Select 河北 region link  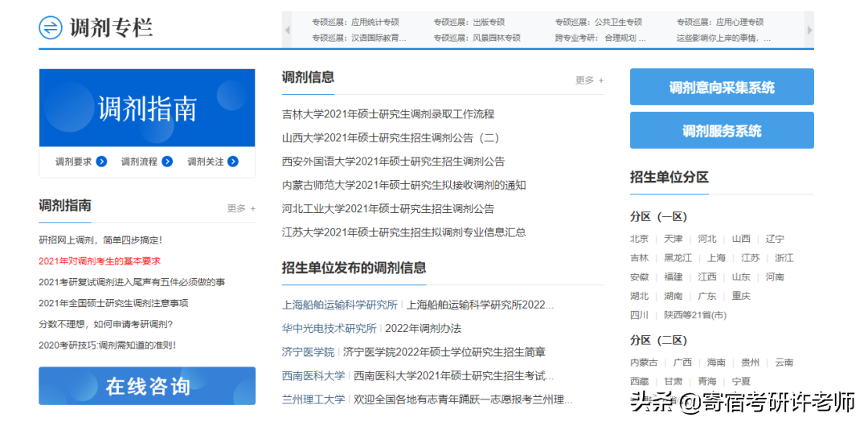tap(707, 239)
